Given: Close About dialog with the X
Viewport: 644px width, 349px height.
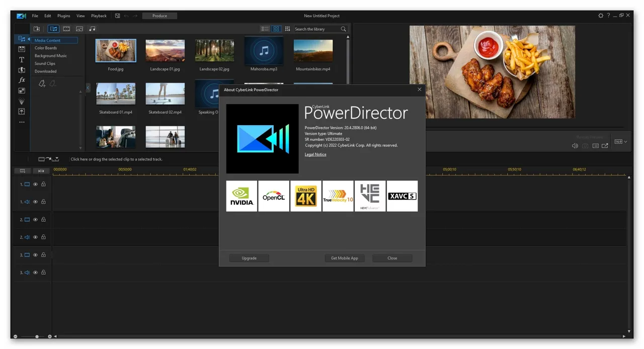Looking at the screenshot, I should coord(420,90).
